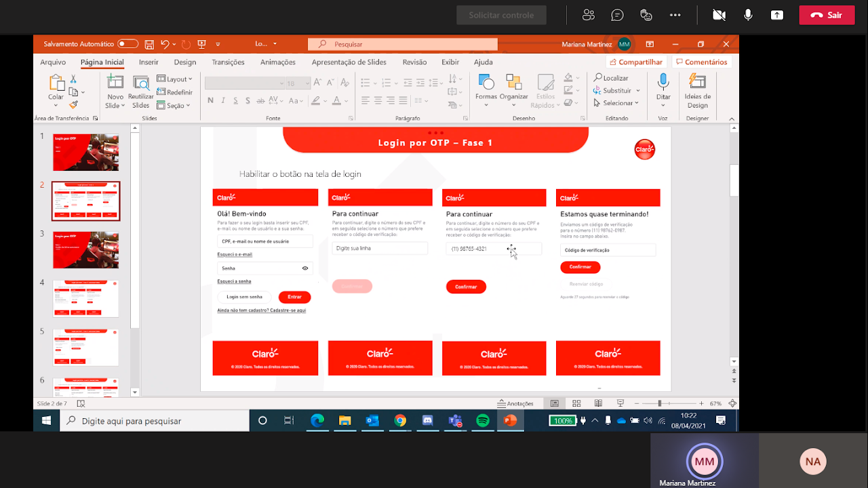Switch to the Inserir tab
868x488 pixels.
point(149,62)
